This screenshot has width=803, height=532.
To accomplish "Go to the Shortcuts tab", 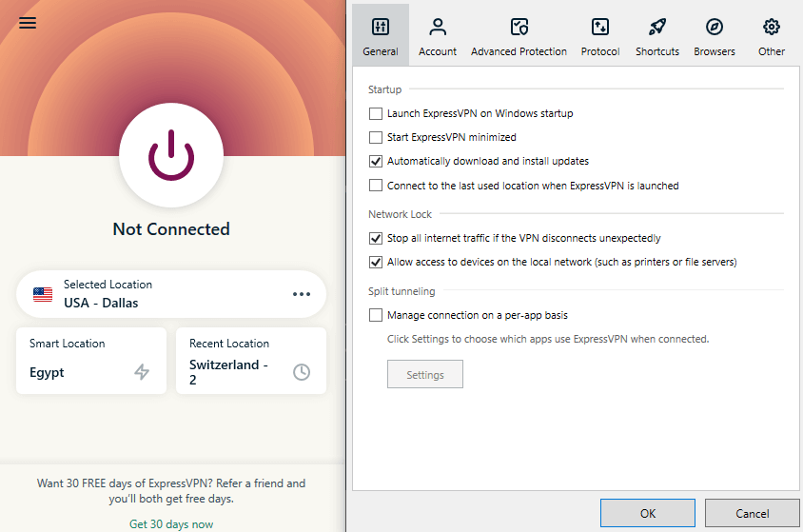I will 657,36.
